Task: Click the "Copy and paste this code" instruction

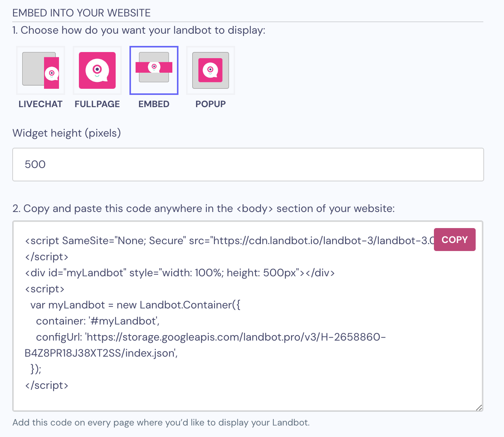Action: (204, 209)
